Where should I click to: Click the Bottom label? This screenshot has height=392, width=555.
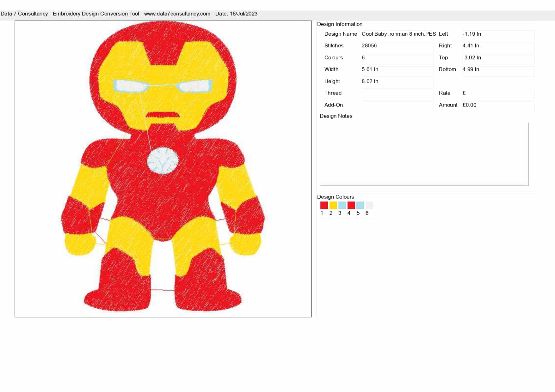pos(447,69)
